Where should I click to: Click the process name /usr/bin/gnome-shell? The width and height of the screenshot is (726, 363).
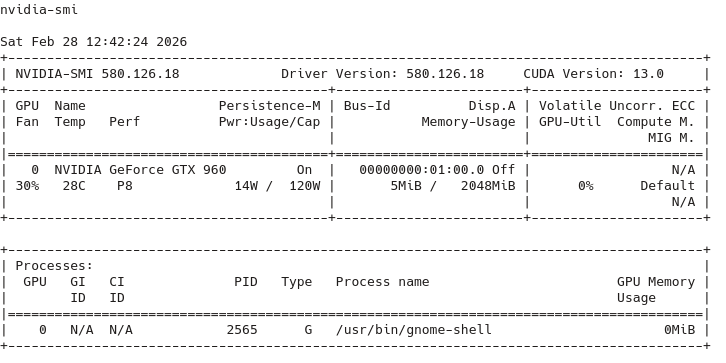413,330
